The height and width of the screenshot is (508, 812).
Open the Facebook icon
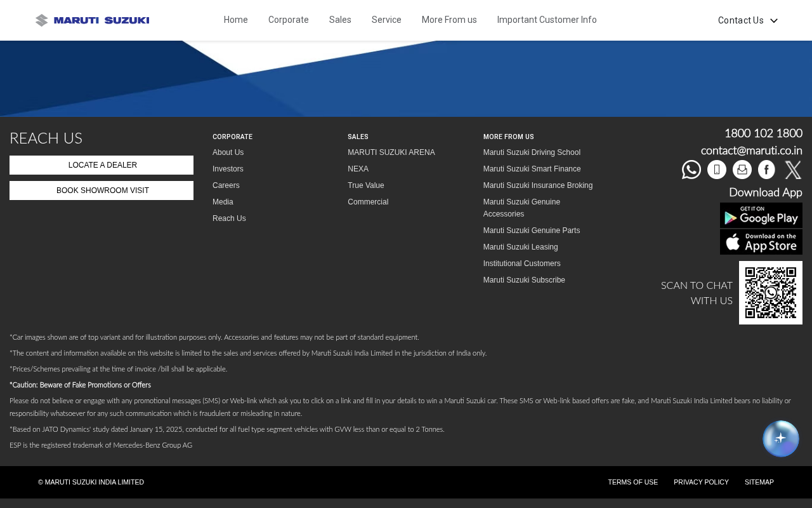pyautogui.click(x=767, y=170)
